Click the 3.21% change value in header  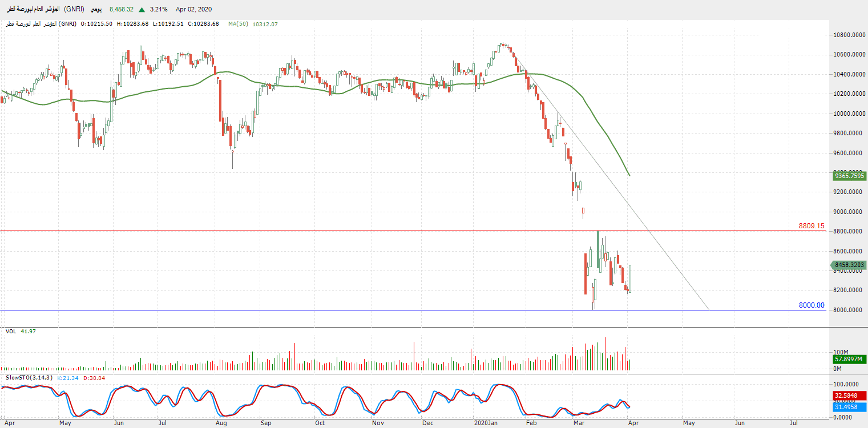[x=158, y=10]
